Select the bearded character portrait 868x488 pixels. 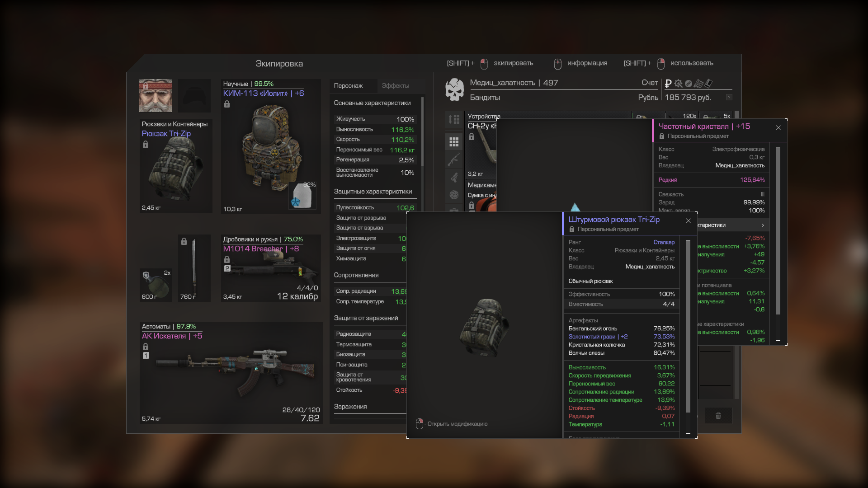point(156,96)
